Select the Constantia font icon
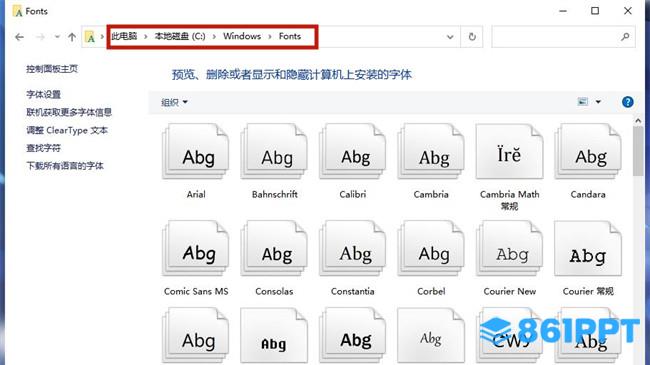The width and height of the screenshot is (650, 365). coord(352,248)
